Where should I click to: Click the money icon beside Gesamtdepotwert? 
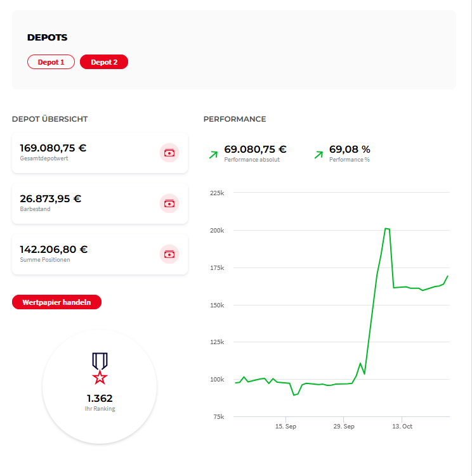pyautogui.click(x=169, y=153)
